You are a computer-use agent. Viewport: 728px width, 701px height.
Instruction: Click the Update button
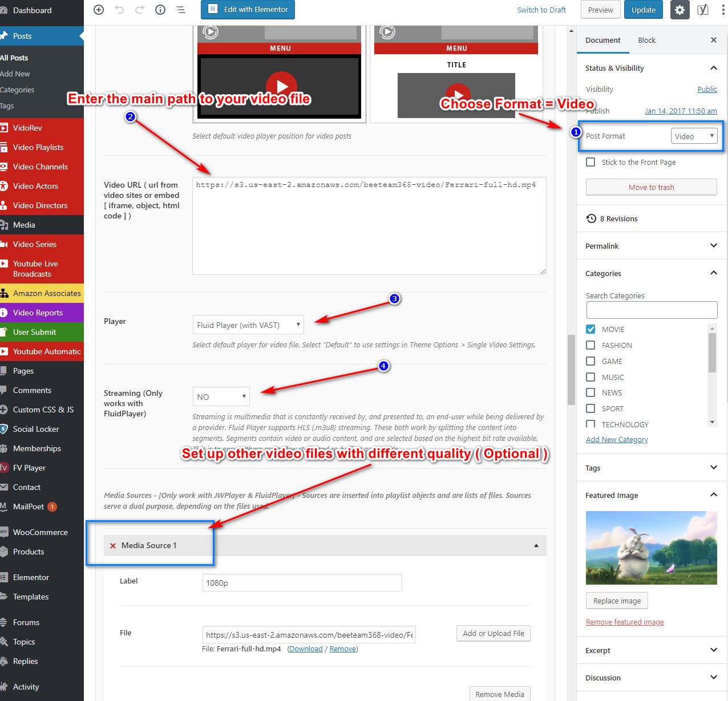tap(643, 10)
